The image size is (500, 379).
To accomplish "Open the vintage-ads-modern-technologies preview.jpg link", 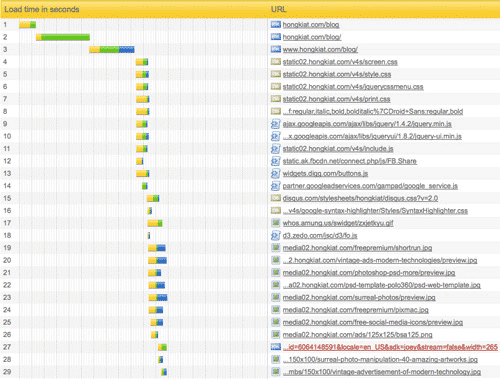I will pyautogui.click(x=380, y=260).
